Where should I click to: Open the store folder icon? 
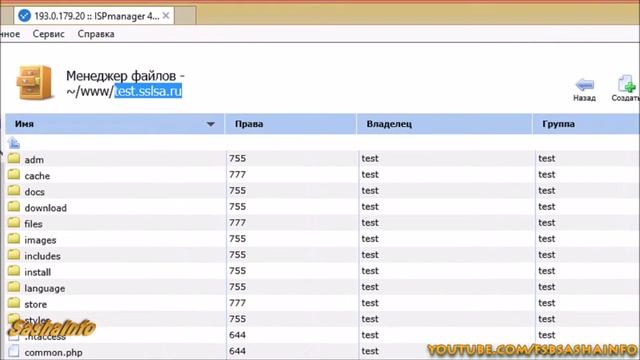(14, 303)
